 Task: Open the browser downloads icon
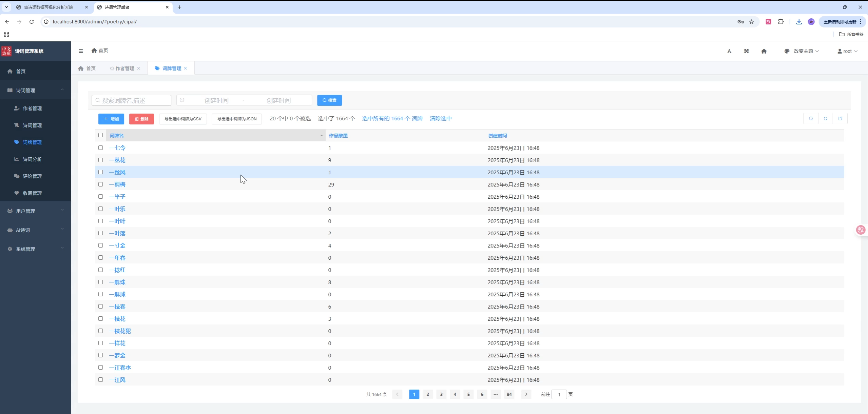799,22
